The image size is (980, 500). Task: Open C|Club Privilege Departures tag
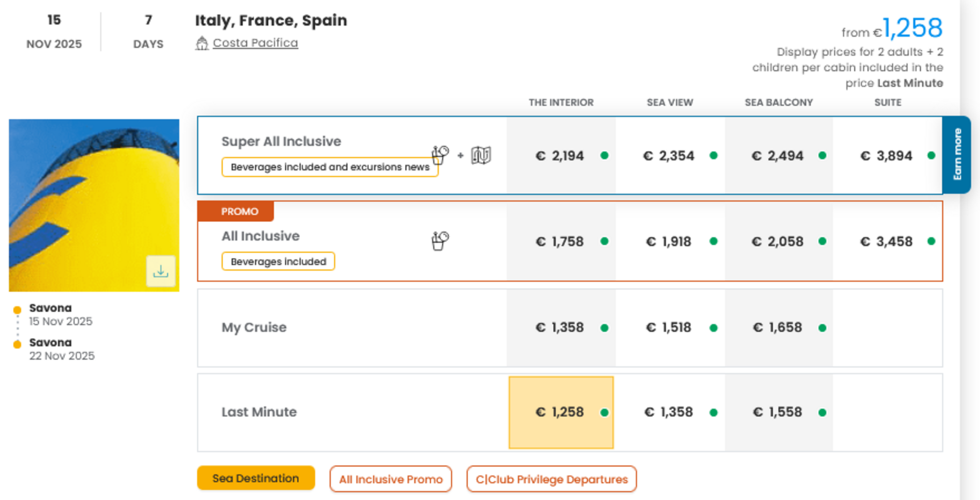(551, 479)
